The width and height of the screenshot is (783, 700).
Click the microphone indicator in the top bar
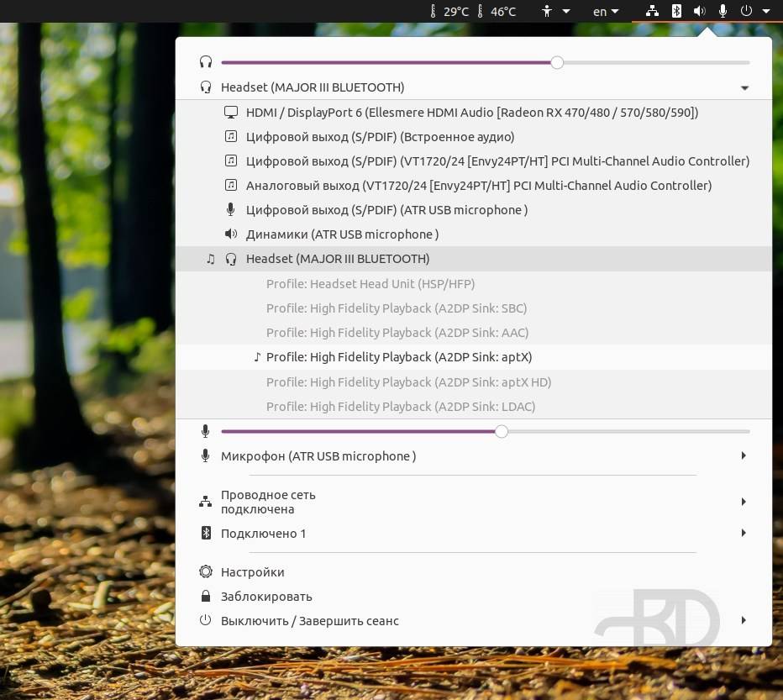click(723, 11)
